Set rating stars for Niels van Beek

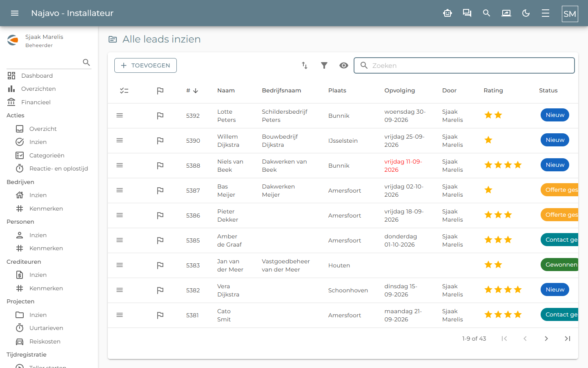[503, 165]
